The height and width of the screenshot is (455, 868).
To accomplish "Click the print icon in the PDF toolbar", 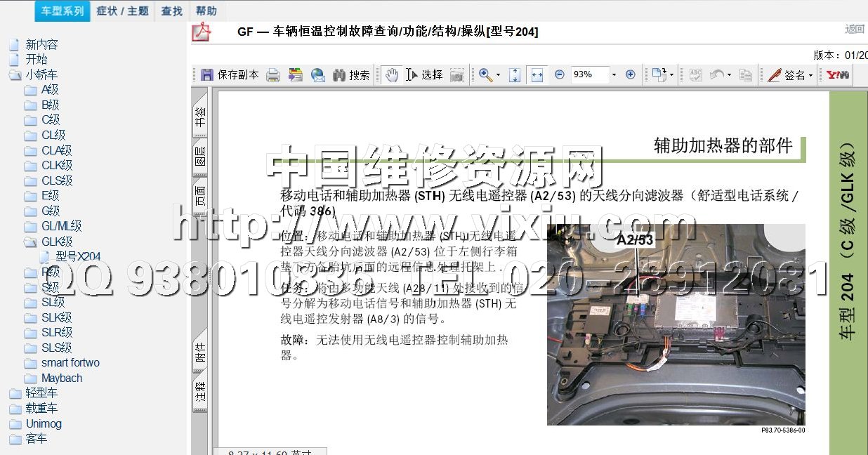I will (x=273, y=74).
